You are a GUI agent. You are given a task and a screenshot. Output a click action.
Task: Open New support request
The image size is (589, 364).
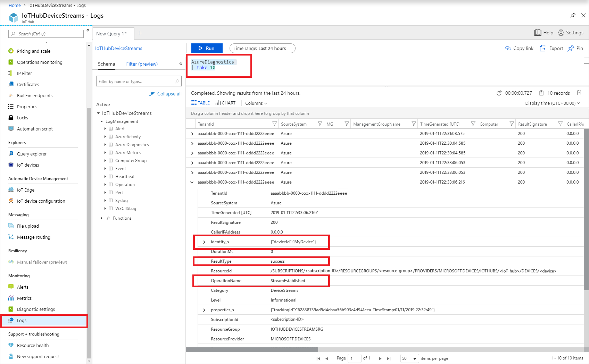point(38,356)
